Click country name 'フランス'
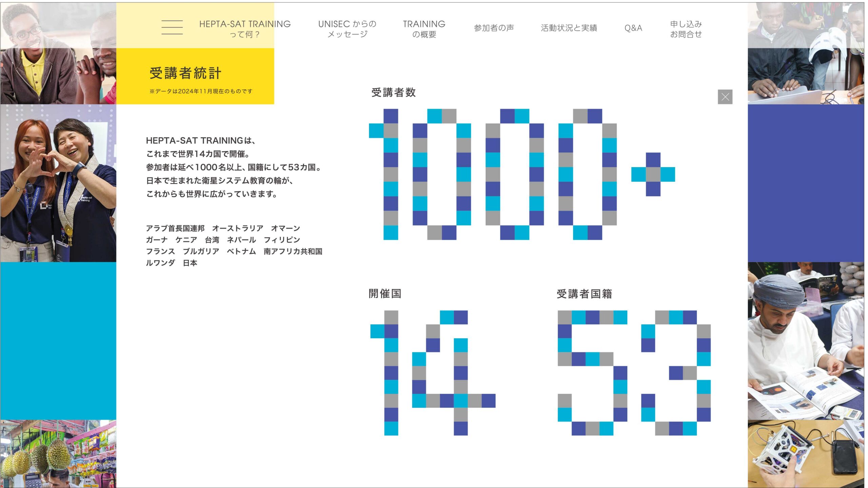Image resolution: width=868 pixels, height=488 pixels. [161, 251]
